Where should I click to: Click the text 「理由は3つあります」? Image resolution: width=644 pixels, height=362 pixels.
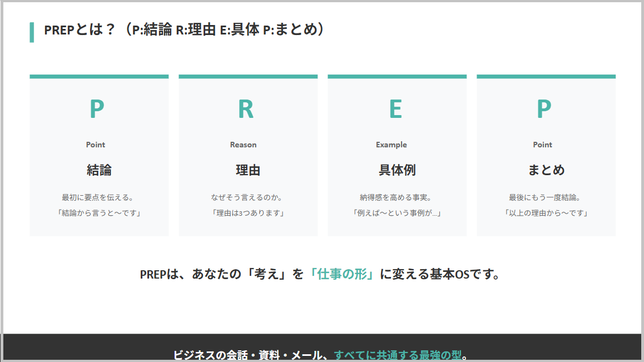pos(247,213)
